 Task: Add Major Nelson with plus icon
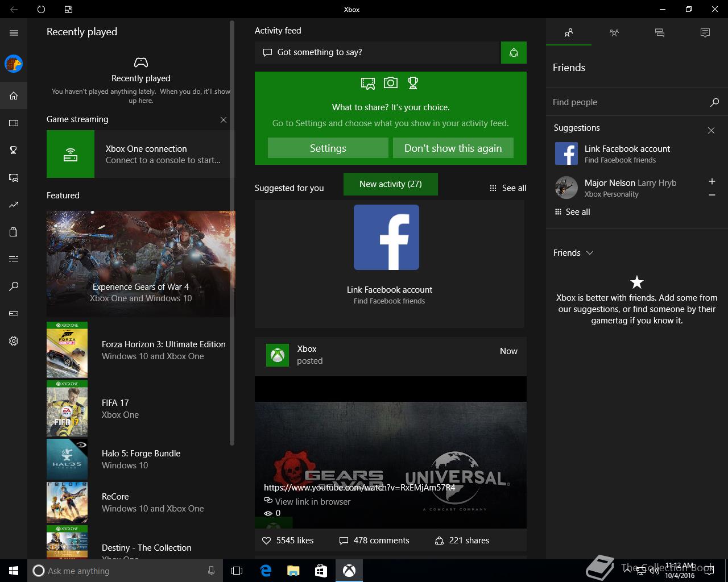point(712,181)
